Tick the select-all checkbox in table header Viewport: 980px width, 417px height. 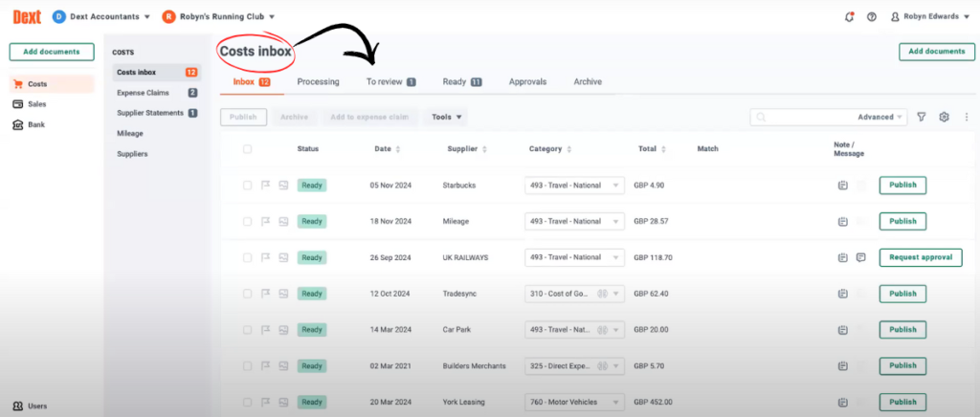248,149
